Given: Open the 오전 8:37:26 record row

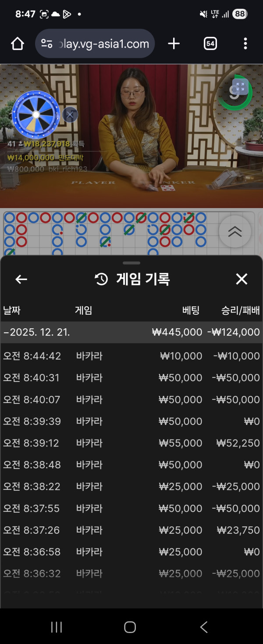Looking at the screenshot, I should pos(131,530).
